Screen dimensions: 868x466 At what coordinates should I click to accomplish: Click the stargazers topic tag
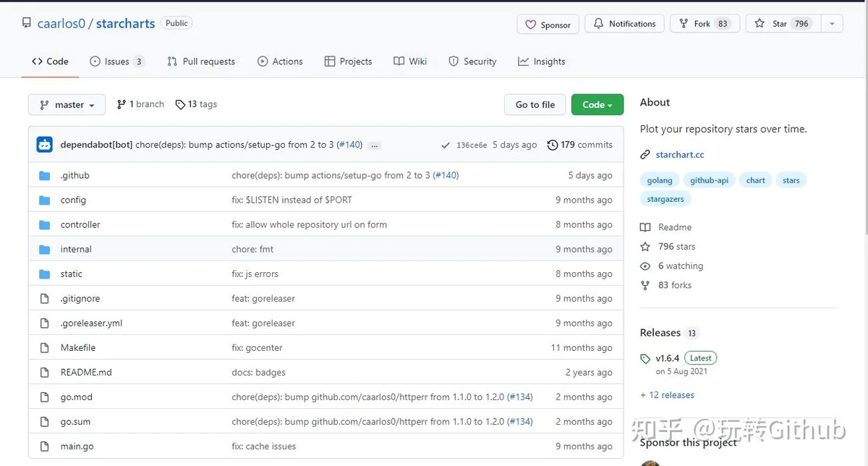tap(665, 198)
